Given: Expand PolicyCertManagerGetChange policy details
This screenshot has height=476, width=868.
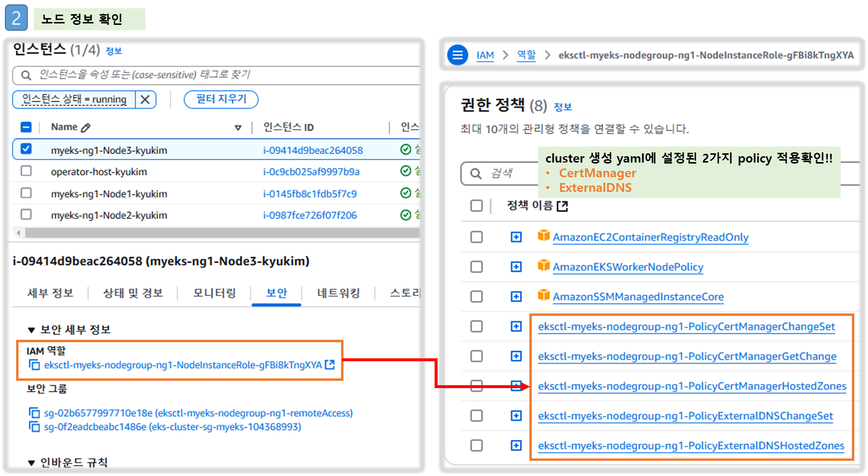Looking at the screenshot, I should click(516, 356).
